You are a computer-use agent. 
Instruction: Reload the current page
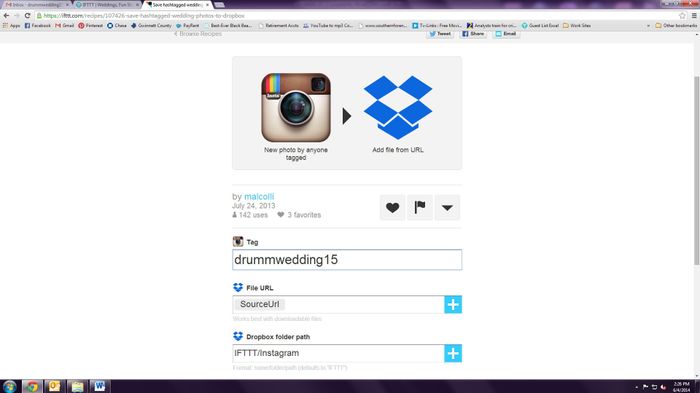[27, 16]
